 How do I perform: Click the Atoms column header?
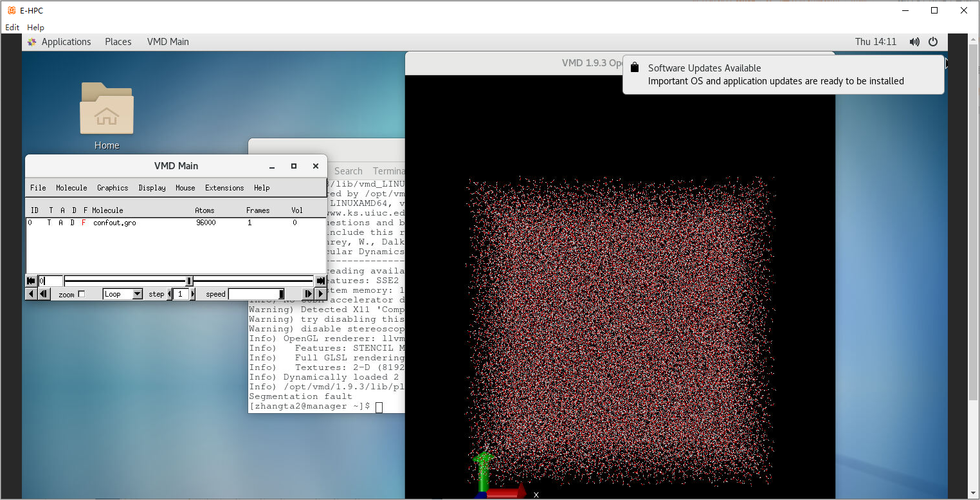pyautogui.click(x=204, y=210)
